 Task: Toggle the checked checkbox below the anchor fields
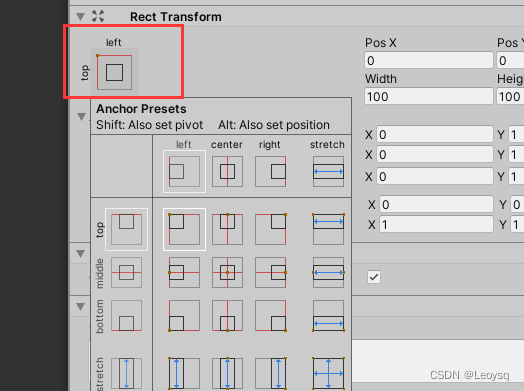[x=374, y=277]
